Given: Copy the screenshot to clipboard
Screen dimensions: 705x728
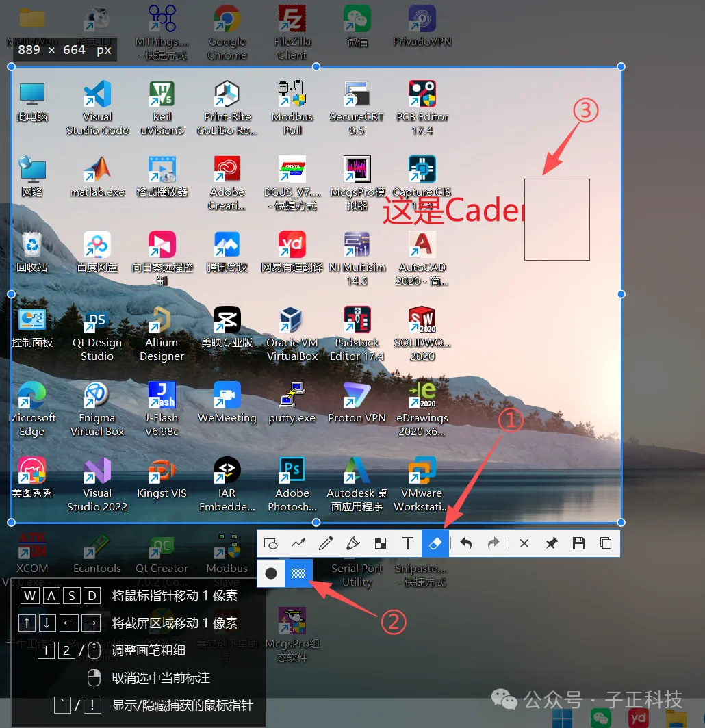Looking at the screenshot, I should point(605,543).
